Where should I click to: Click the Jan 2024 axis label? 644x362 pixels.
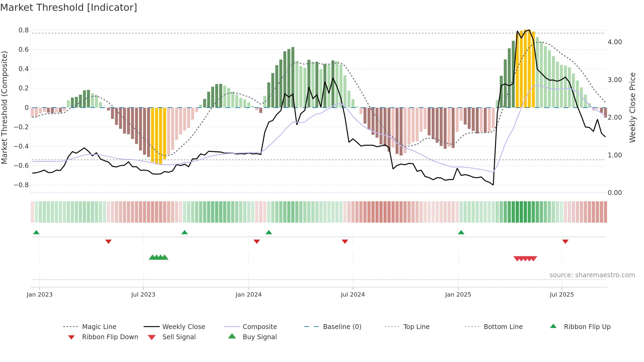pos(248,294)
